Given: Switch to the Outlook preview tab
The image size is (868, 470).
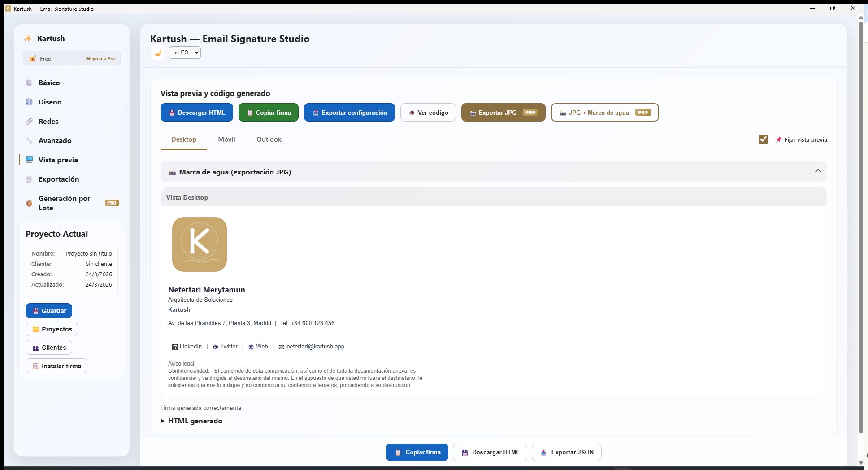Looking at the screenshot, I should pyautogui.click(x=269, y=139).
